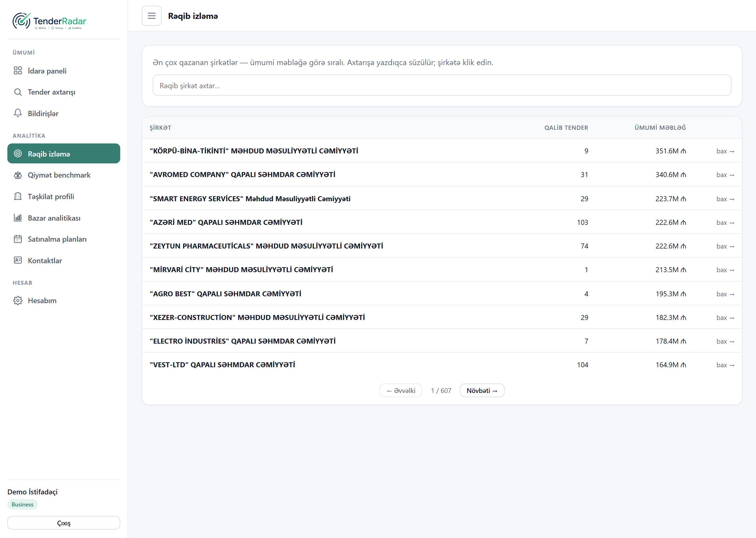This screenshot has height=538, width=756.
Task: Click the 1 / 607 page indicator
Action: coord(441,391)
